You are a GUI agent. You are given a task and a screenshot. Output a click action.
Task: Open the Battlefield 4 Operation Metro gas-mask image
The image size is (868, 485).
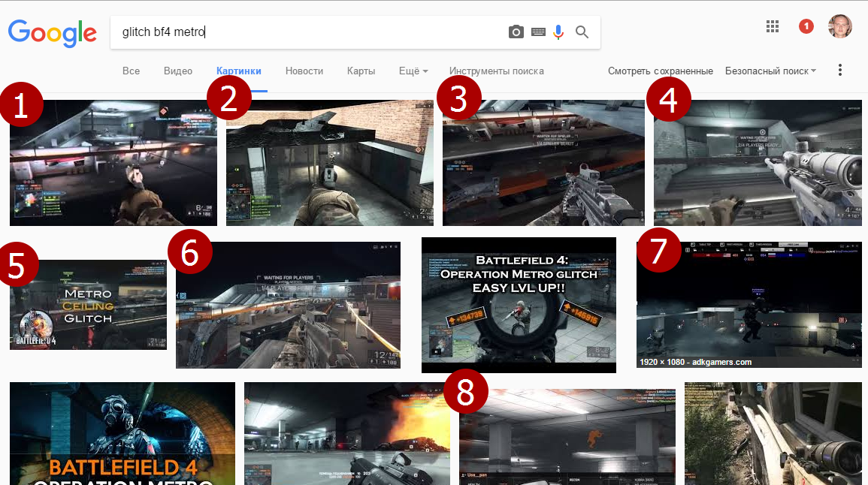[122, 433]
